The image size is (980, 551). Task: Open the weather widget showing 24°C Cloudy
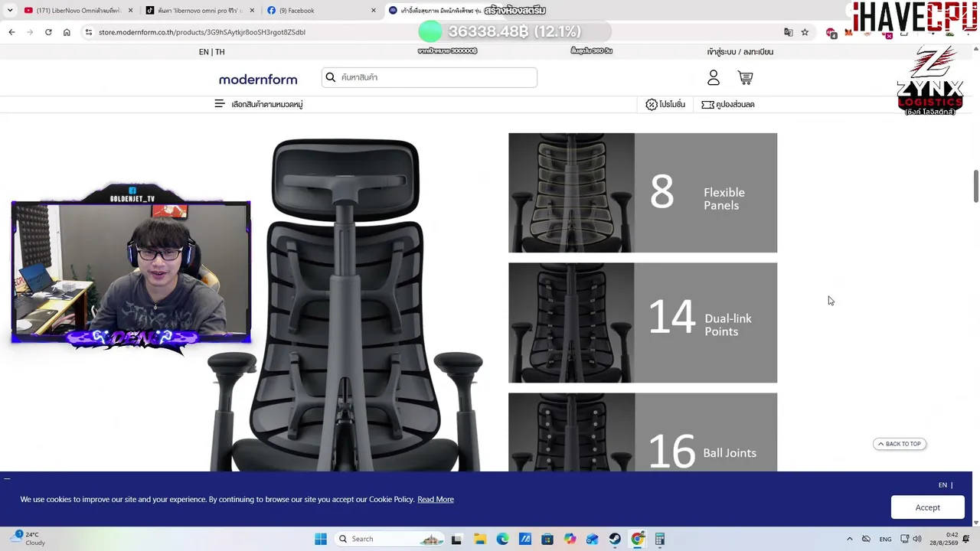27,539
